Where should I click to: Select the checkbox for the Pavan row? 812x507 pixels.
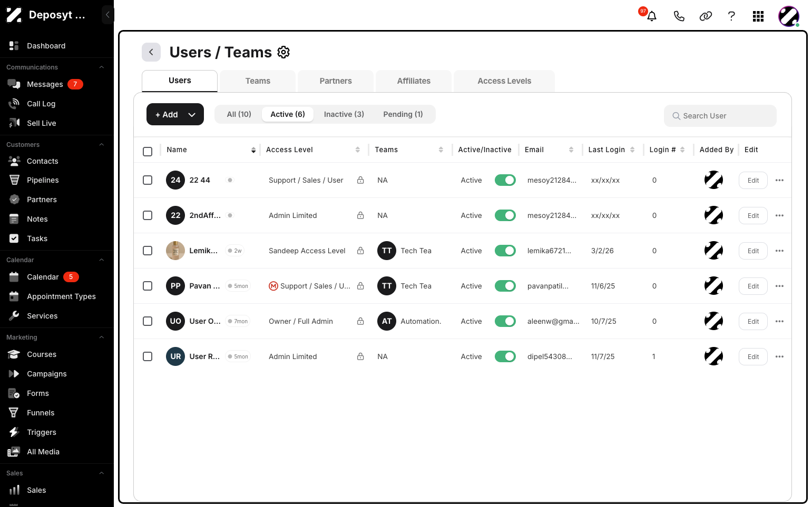click(x=148, y=286)
